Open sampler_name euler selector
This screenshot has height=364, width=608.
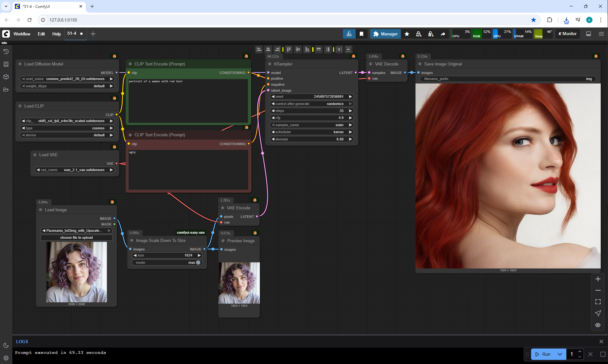pos(312,125)
